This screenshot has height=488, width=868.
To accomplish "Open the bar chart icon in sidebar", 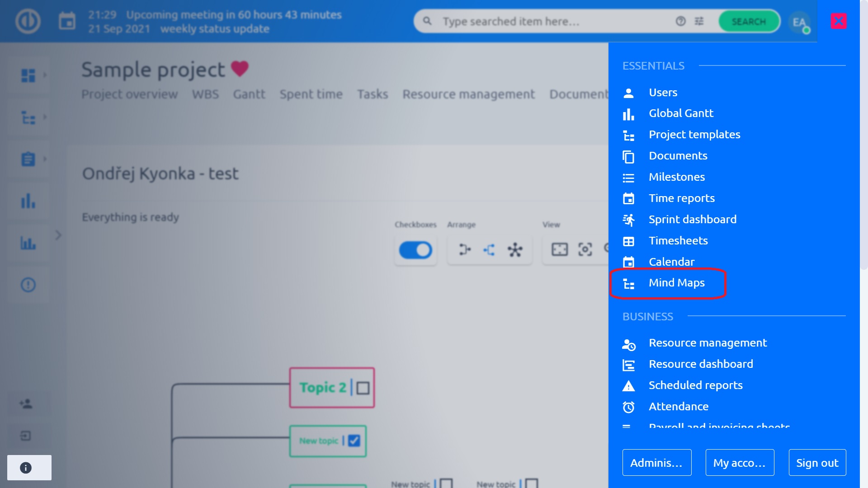I will (x=28, y=201).
